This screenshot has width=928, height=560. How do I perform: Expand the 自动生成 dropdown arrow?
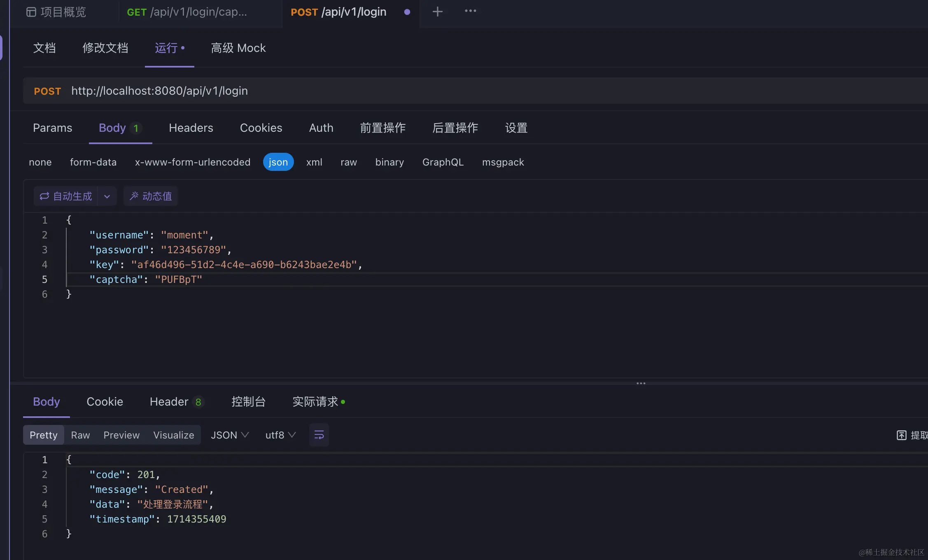click(107, 196)
